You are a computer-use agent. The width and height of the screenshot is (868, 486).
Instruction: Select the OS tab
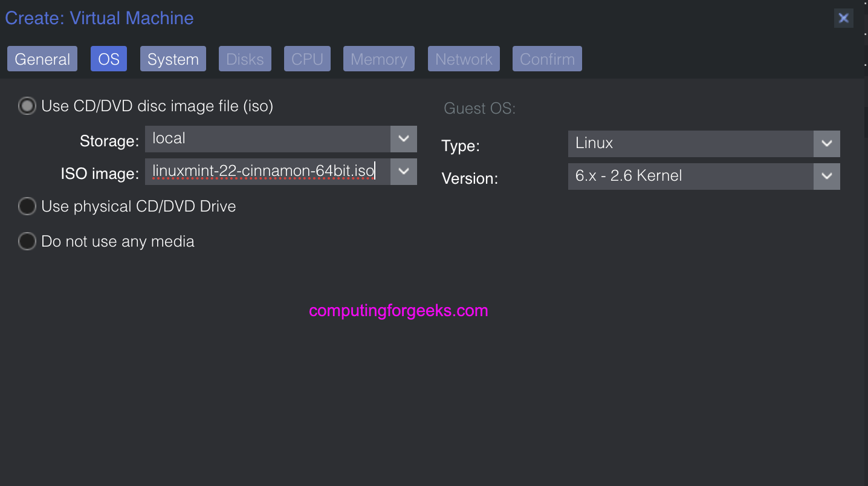(109, 59)
